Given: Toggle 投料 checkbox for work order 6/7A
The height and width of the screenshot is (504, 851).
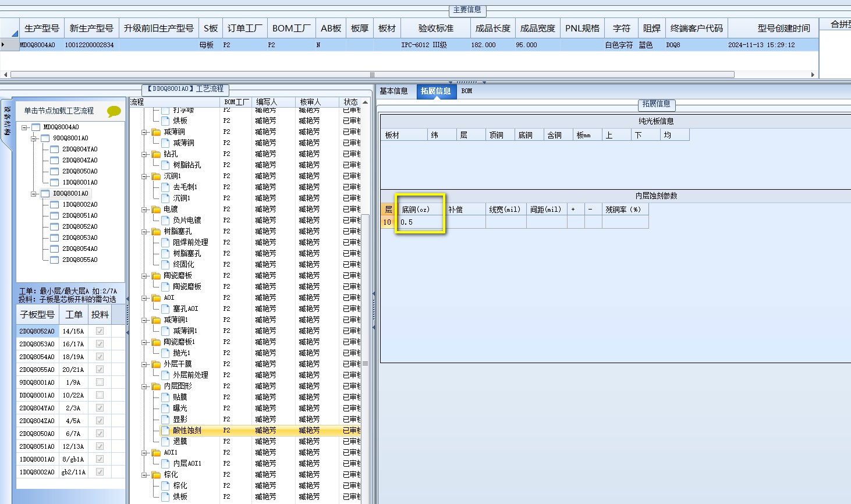Looking at the screenshot, I should tap(100, 434).
